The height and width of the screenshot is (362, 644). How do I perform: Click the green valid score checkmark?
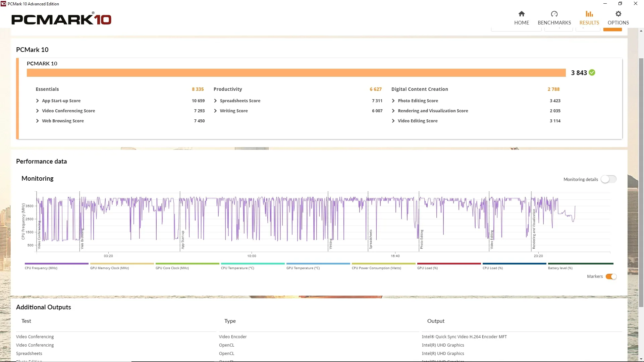tap(592, 72)
